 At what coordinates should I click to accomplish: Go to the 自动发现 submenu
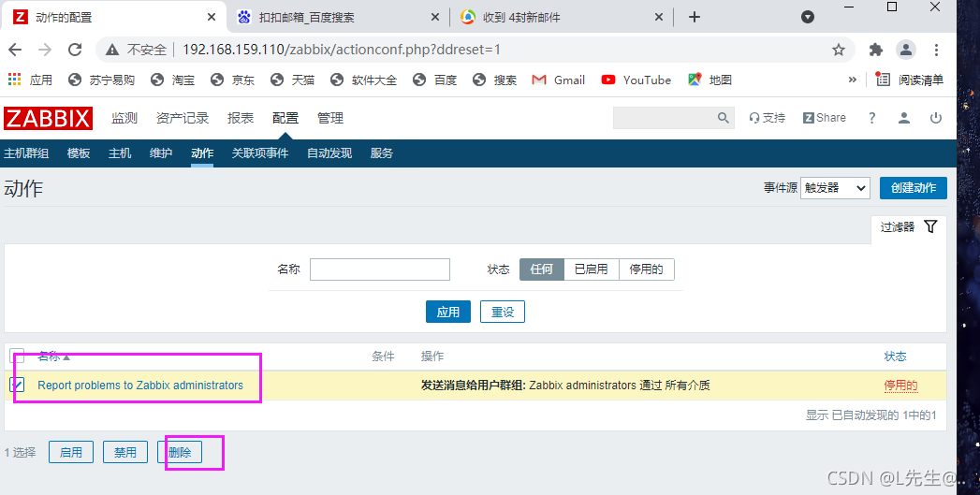tap(329, 153)
